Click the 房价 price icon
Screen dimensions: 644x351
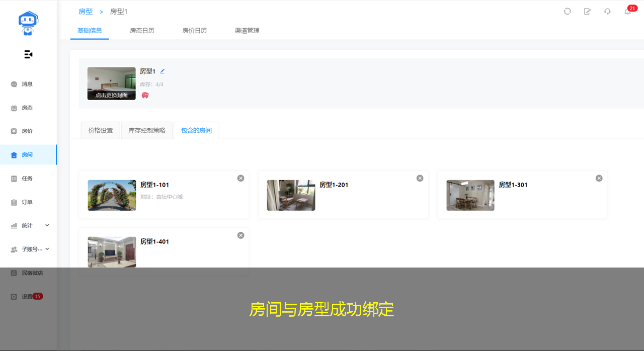click(x=14, y=131)
